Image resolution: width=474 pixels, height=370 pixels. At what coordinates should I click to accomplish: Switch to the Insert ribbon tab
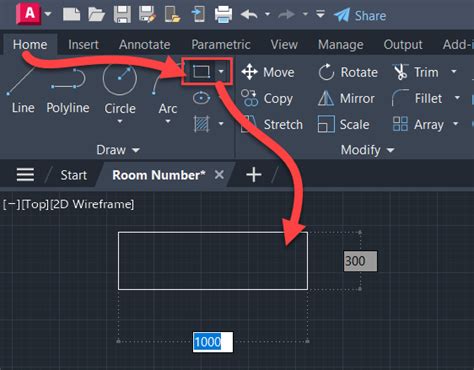click(x=83, y=44)
